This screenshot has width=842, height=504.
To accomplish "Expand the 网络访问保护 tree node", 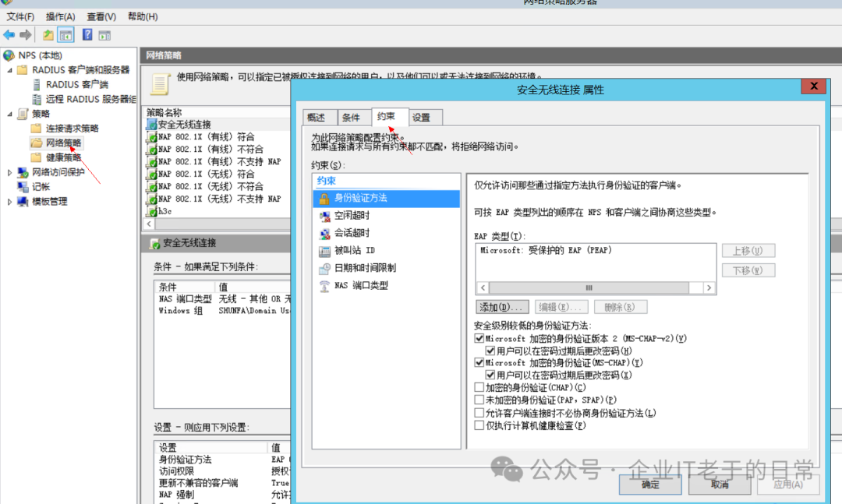I will click(x=9, y=172).
